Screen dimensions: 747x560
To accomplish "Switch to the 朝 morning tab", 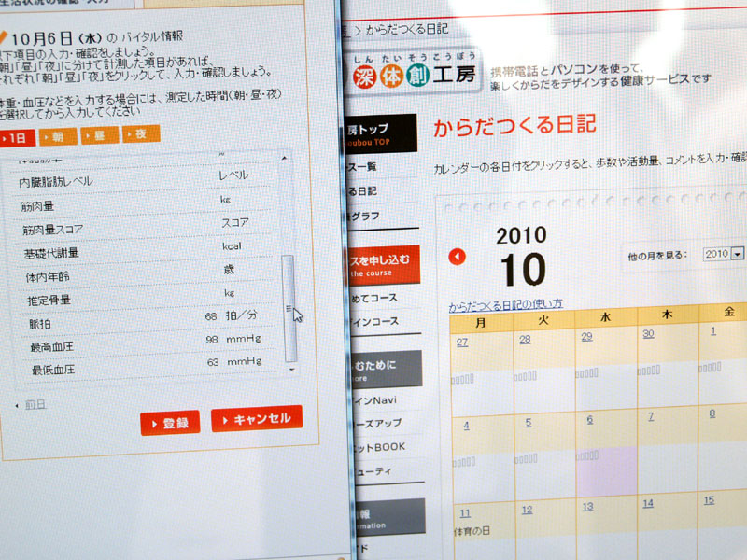I will 57,136.
